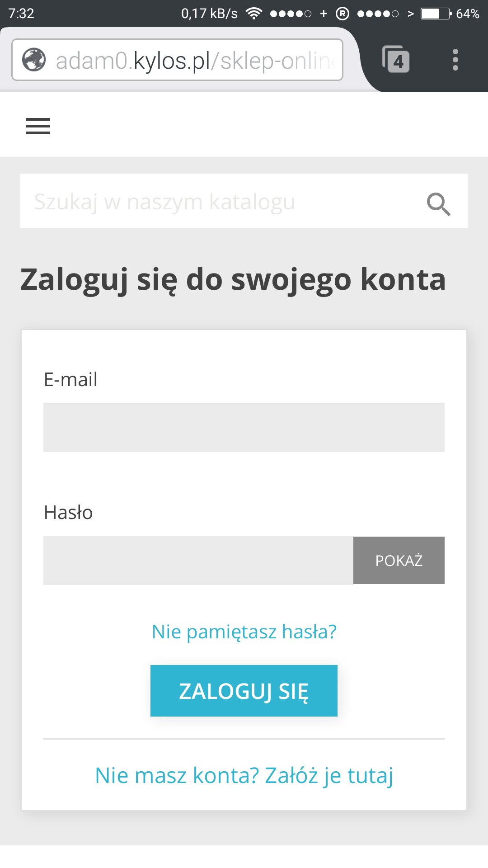Focus the Hasło password field
Viewport: 488px width, 868px height.
(x=198, y=561)
